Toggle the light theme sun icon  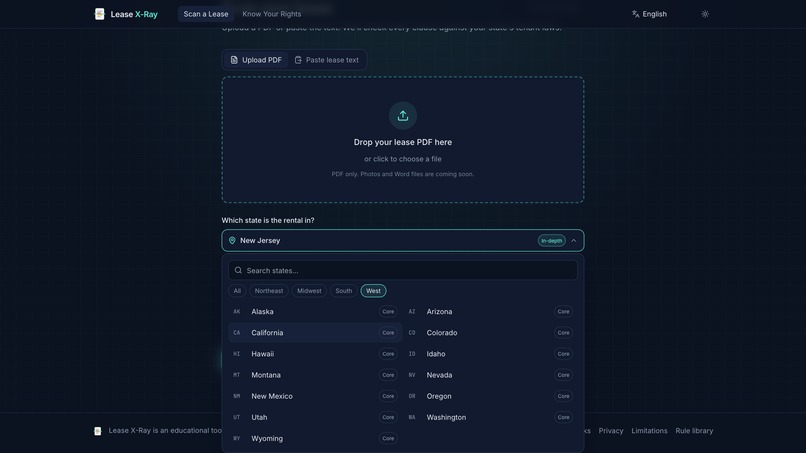point(705,14)
